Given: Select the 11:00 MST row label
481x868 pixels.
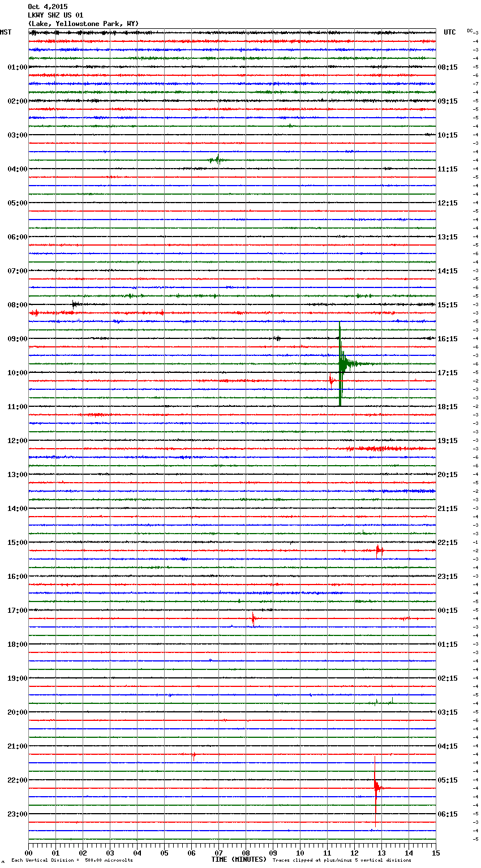Looking at the screenshot, I should (x=18, y=407).
